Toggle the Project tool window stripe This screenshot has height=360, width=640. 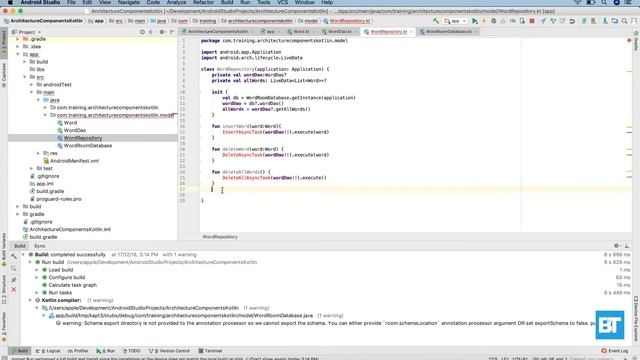[4, 43]
